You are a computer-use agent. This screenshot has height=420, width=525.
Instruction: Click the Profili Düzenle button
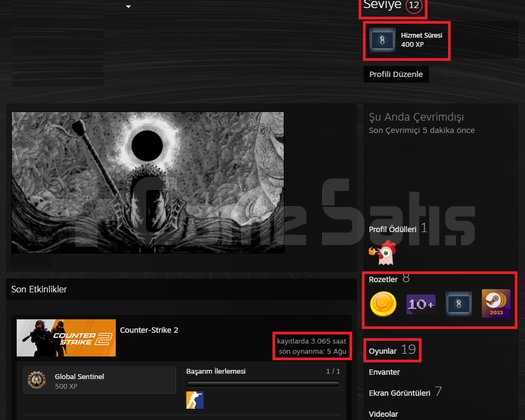[396, 74]
